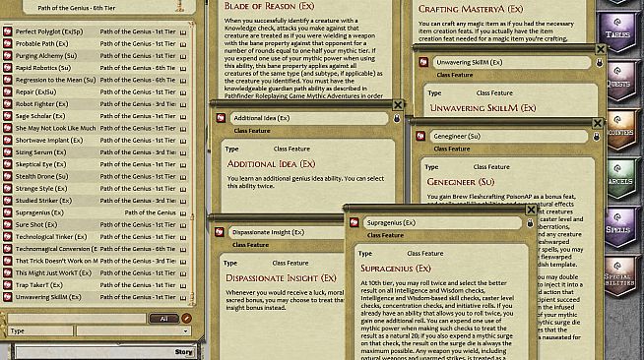Image resolution: width=644 pixels, height=360 pixels.
Task: Click the link icon in Dispassionate Insight window
Action: [x=220, y=232]
